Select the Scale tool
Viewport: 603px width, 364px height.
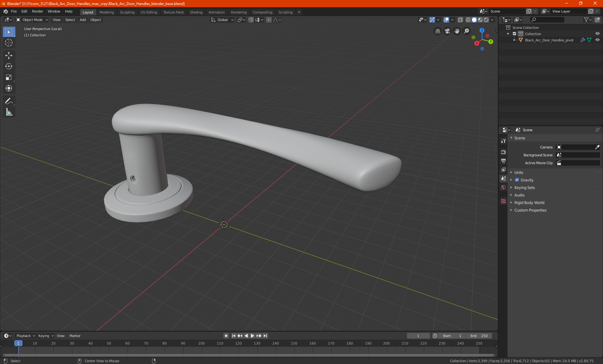(x=9, y=78)
